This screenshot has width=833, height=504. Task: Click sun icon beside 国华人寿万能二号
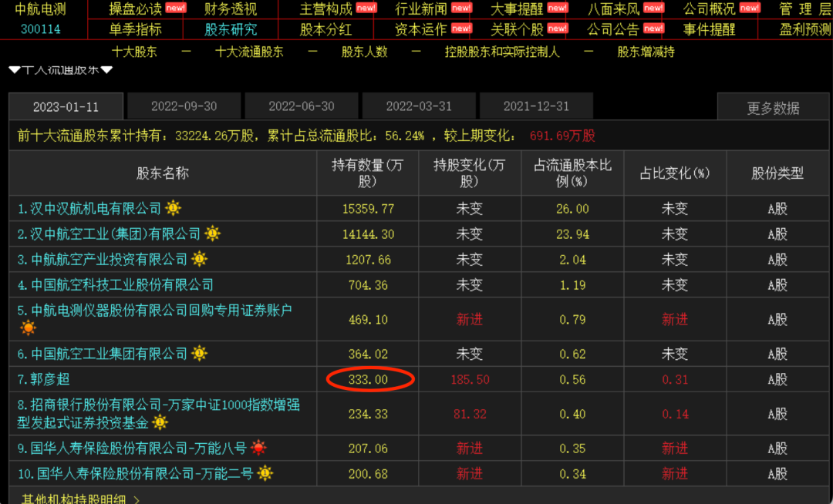[265, 473]
